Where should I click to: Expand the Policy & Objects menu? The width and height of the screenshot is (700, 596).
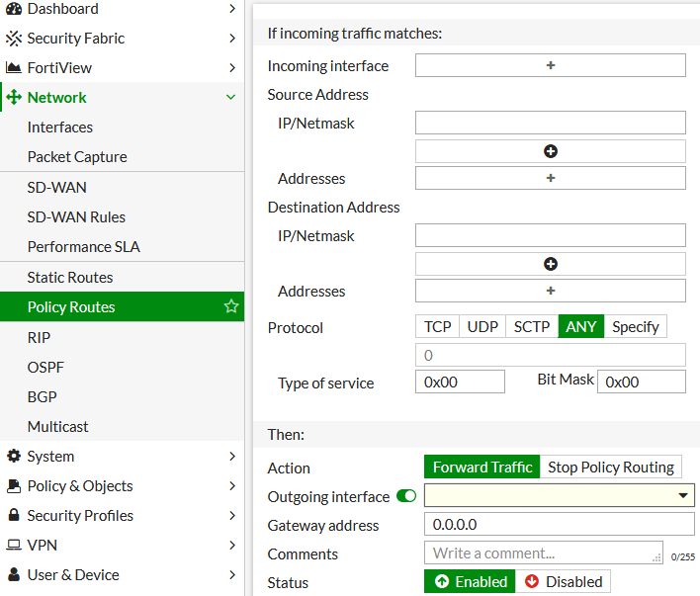[231, 486]
